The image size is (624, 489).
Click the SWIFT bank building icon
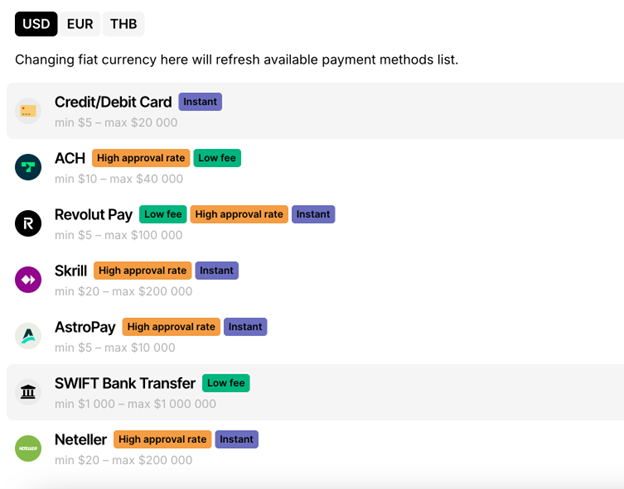coord(28,392)
